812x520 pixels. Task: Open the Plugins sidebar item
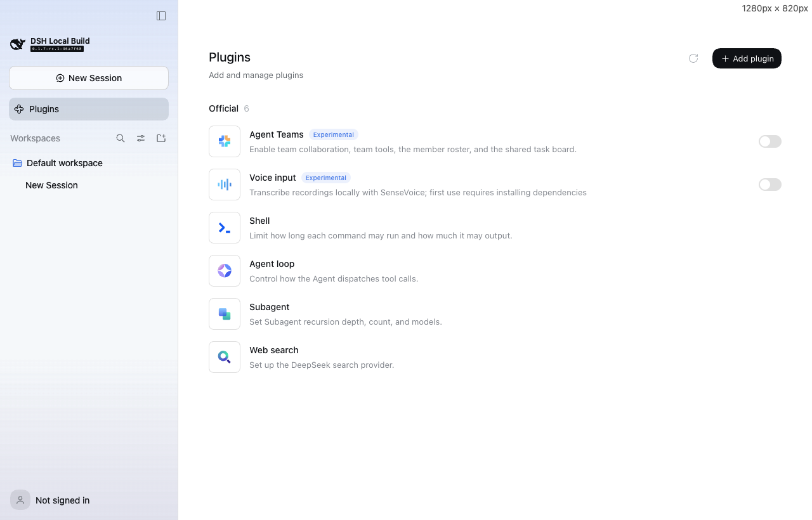(89, 109)
